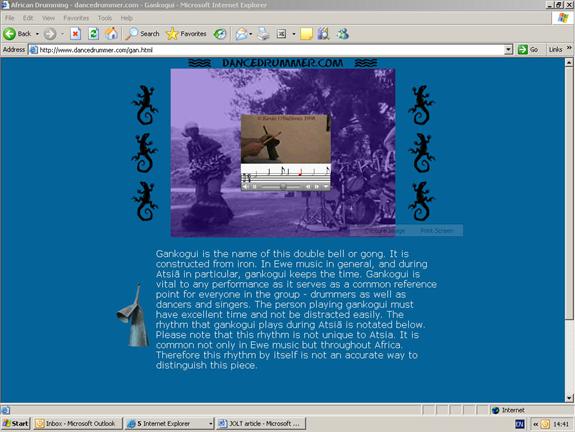
Task: Step the video backward one frame
Action: [x=308, y=187]
